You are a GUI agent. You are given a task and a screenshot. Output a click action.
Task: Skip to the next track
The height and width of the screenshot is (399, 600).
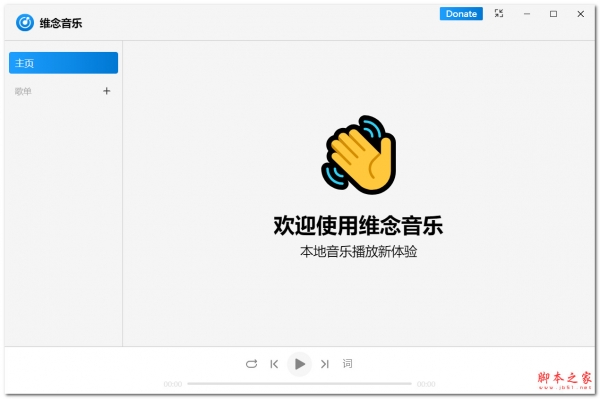[324, 364]
